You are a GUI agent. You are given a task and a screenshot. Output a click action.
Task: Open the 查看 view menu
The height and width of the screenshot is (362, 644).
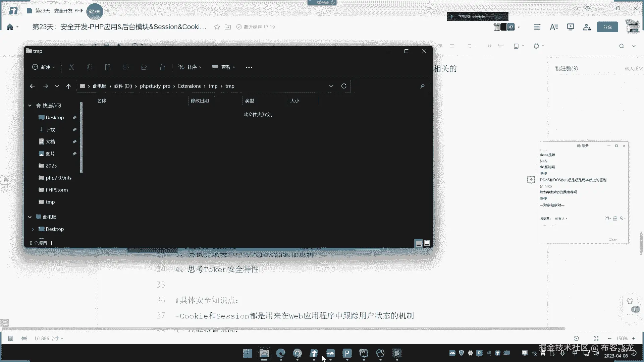[x=224, y=67]
